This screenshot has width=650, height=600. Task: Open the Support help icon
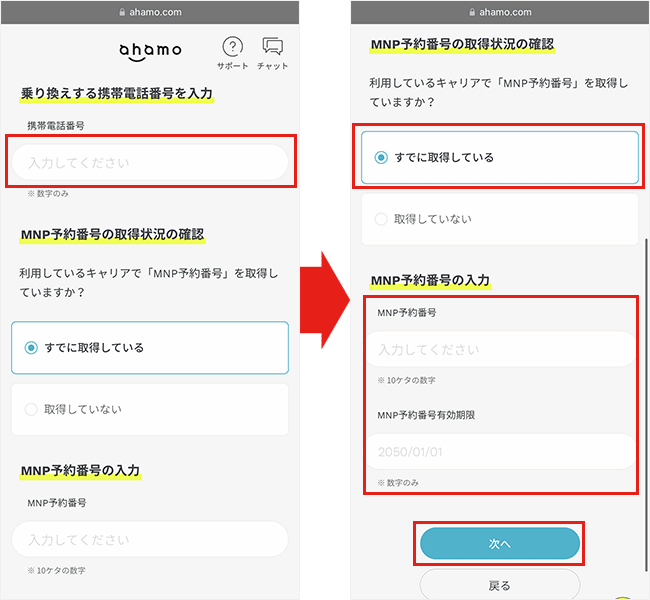click(x=233, y=53)
